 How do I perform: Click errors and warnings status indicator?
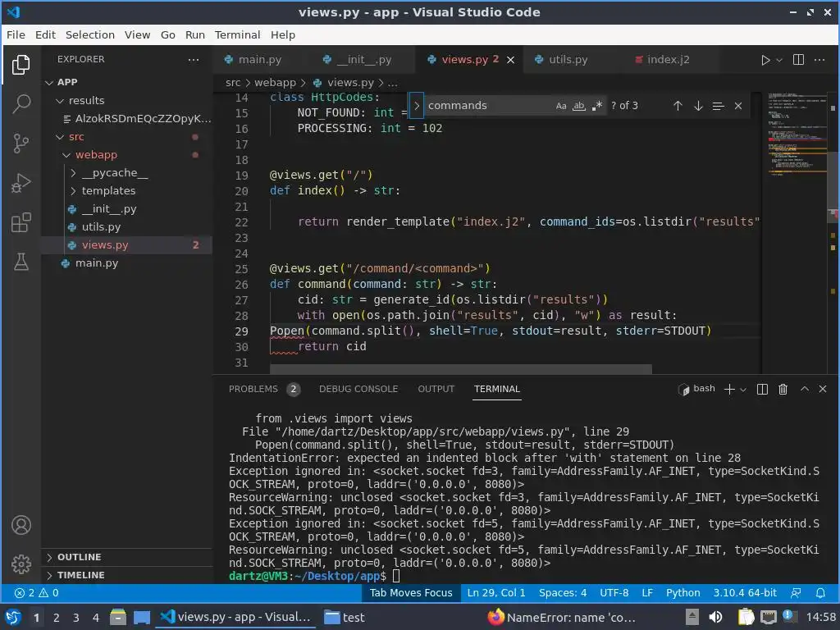(36, 593)
